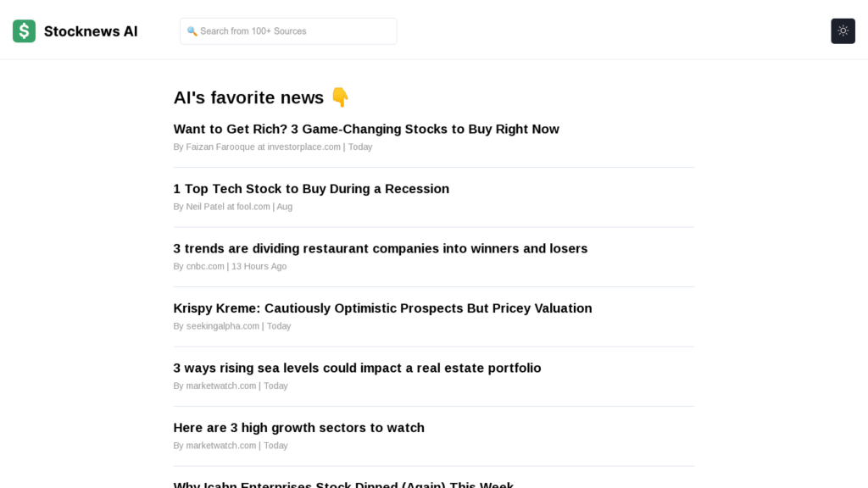The width and height of the screenshot is (868, 488).
Task: Click Faizan Farooque's byline
Action: coord(220,147)
